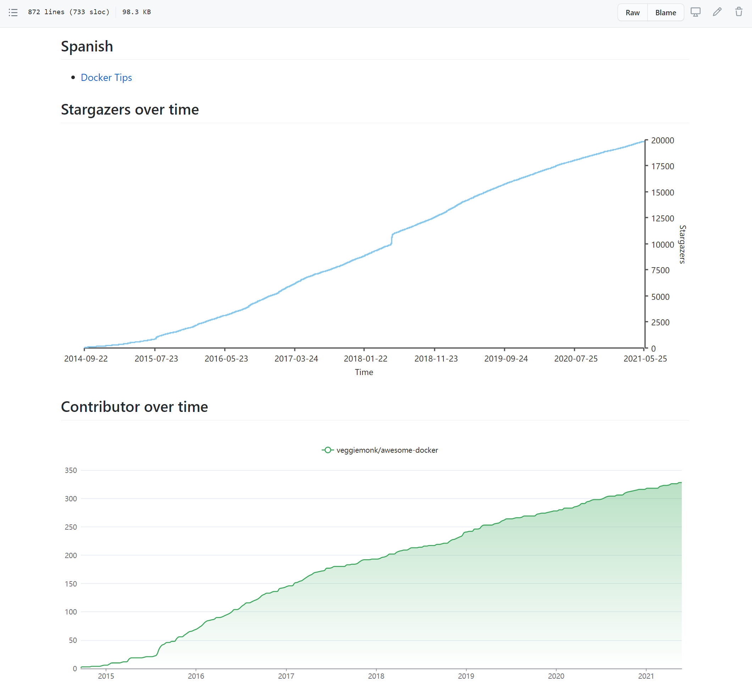Click the 350 contributors axis value
The image size is (752, 700).
[x=71, y=470]
